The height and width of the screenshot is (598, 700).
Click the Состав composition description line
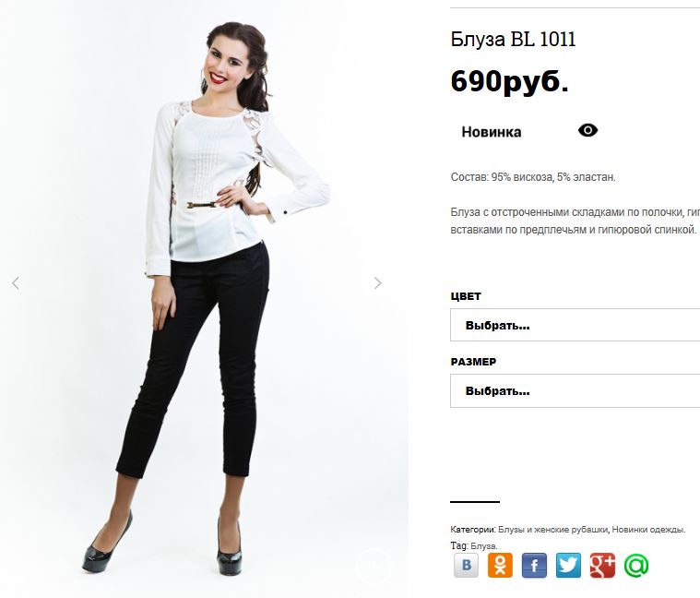coord(533,177)
